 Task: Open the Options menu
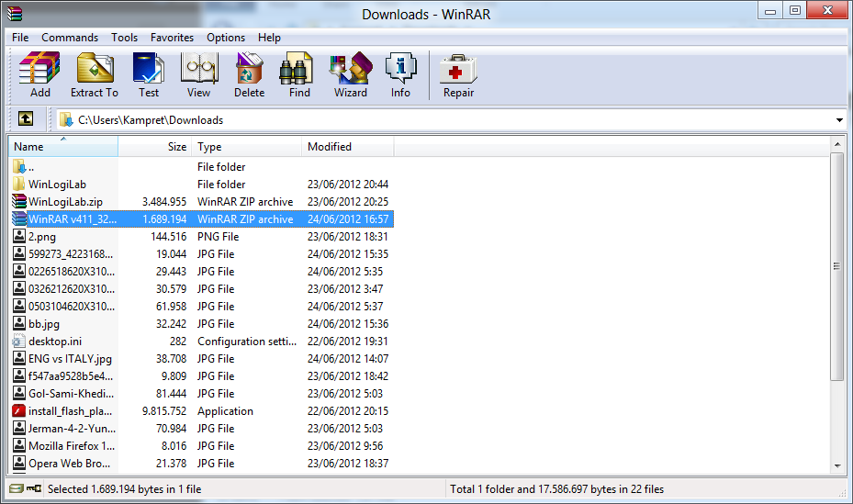pyautogui.click(x=226, y=38)
